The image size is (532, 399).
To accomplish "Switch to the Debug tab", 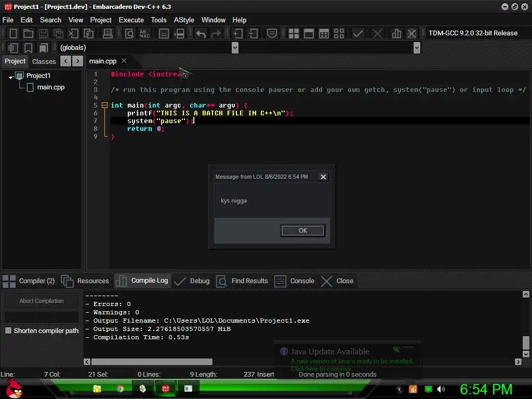I will point(192,281).
